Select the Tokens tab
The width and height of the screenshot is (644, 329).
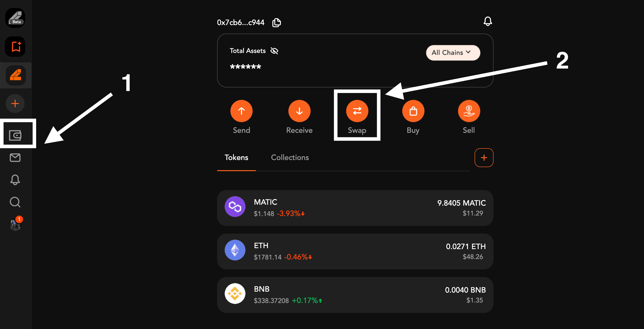pyautogui.click(x=236, y=157)
